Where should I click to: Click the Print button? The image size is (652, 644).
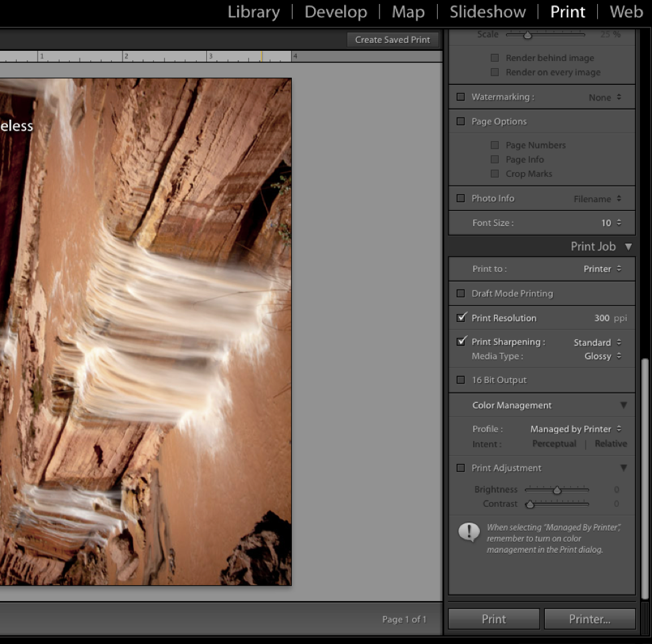tap(493, 619)
